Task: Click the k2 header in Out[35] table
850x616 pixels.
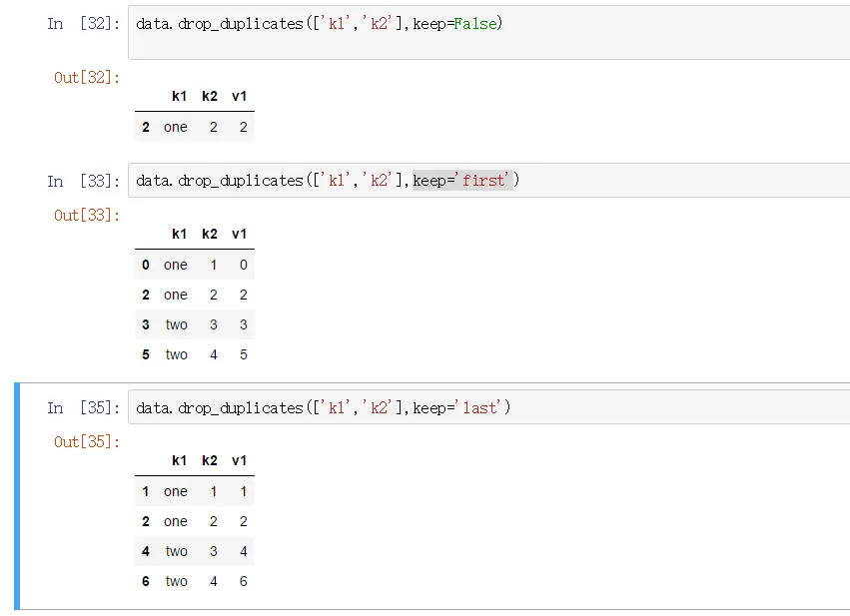Action: [209, 460]
